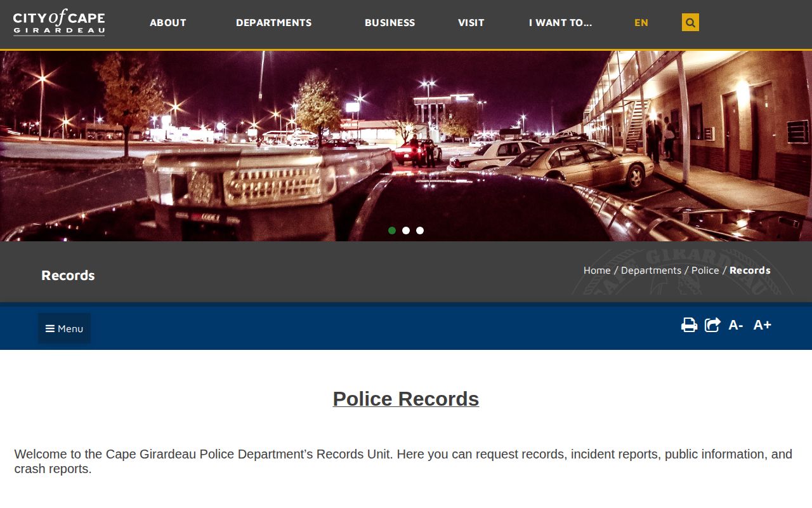Switch language using EN selector
812x508 pixels.
tap(641, 23)
